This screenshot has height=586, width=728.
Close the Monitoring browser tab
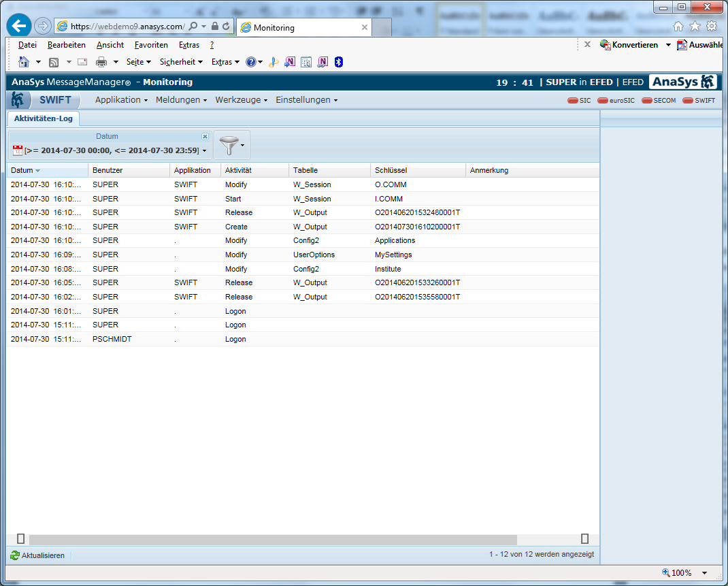pos(365,27)
